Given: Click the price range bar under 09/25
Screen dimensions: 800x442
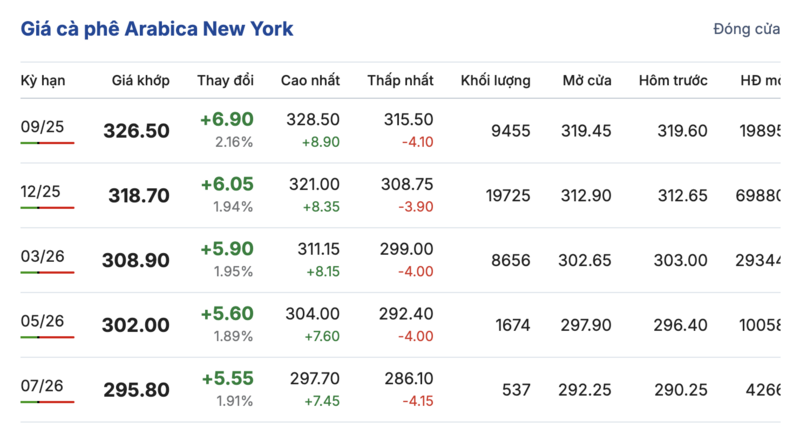Looking at the screenshot, I should coord(47,143).
